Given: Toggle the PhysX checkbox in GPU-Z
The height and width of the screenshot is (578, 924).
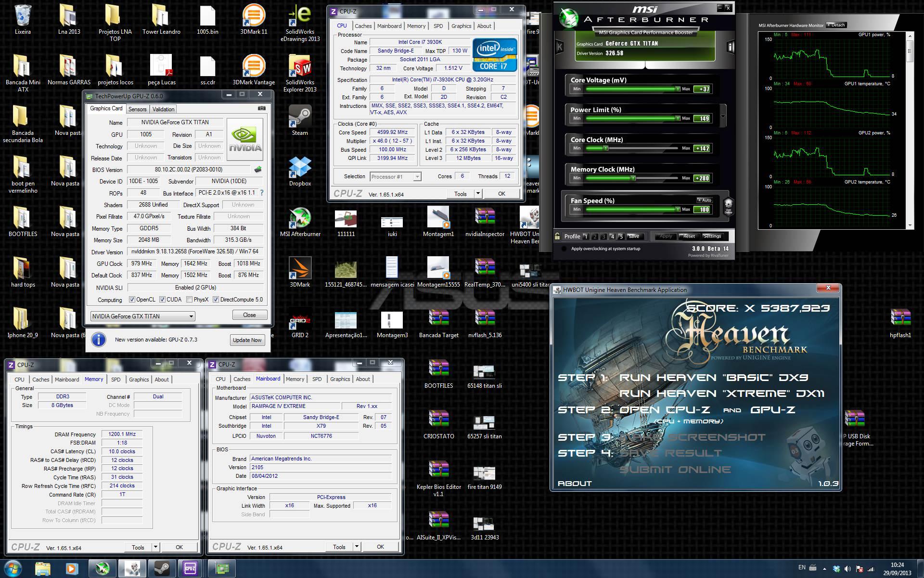Looking at the screenshot, I should tap(189, 300).
